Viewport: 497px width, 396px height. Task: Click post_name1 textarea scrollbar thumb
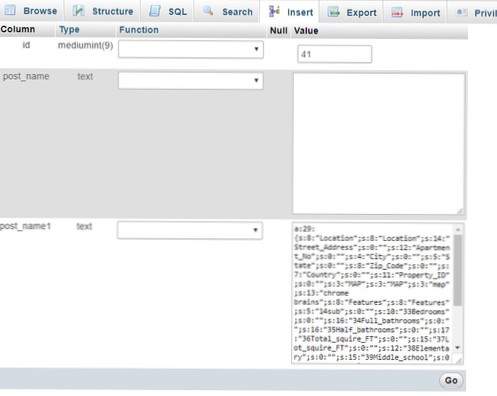(x=458, y=270)
